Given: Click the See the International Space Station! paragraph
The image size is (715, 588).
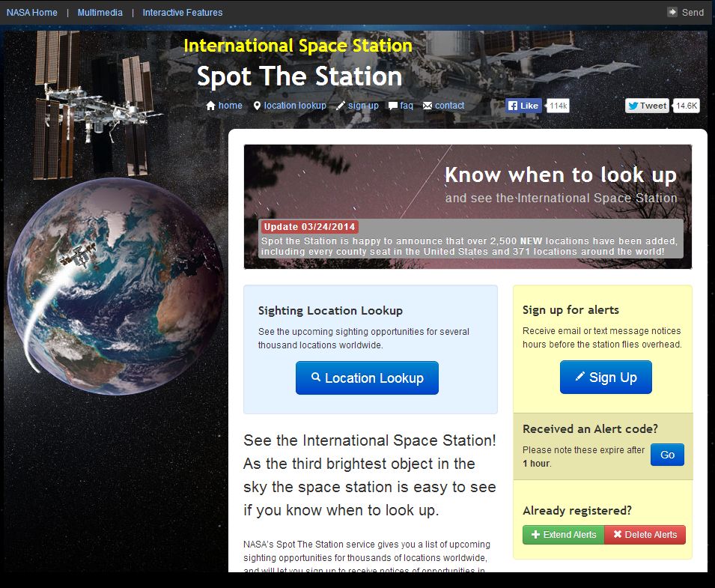Looking at the screenshot, I should [x=369, y=475].
